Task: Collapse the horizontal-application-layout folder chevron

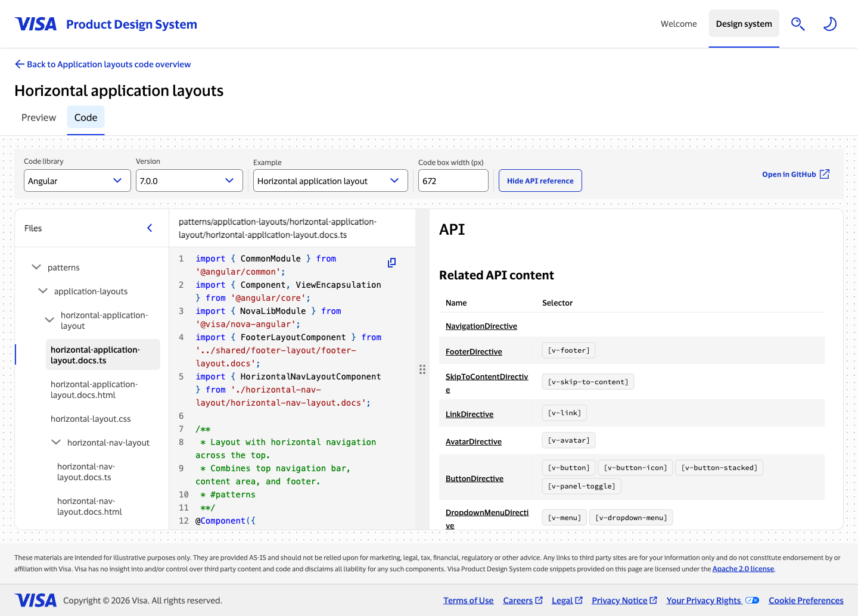Action: coord(49,320)
